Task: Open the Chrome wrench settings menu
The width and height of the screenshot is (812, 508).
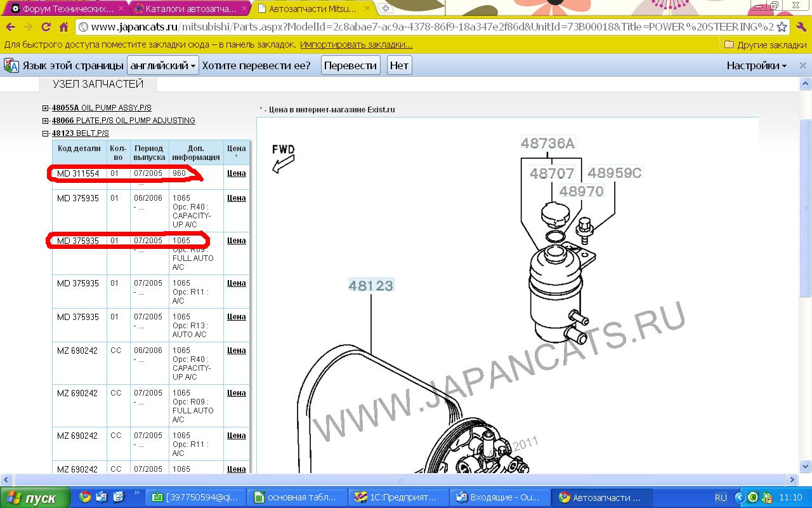Action: [x=801, y=27]
